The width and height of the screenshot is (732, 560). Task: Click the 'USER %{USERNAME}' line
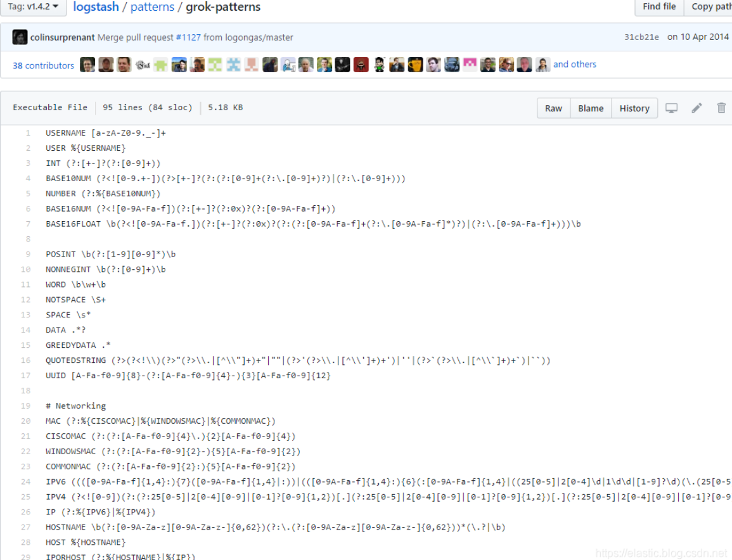[86, 148]
